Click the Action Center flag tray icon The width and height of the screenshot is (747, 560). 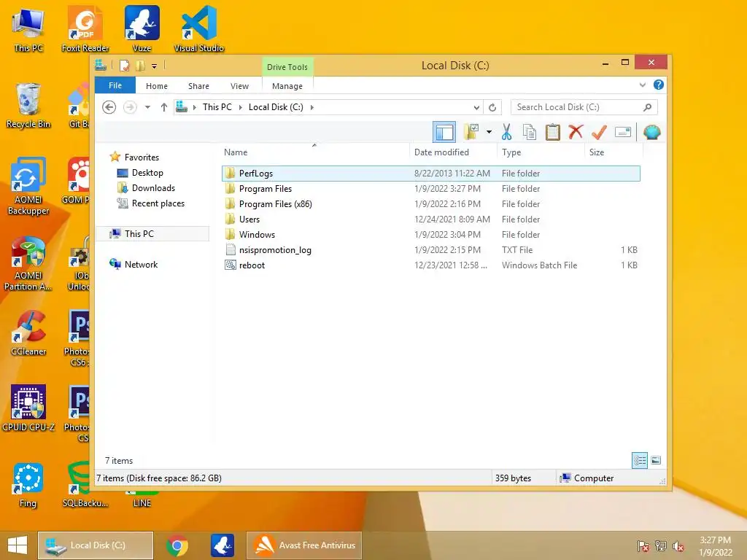[x=643, y=545]
